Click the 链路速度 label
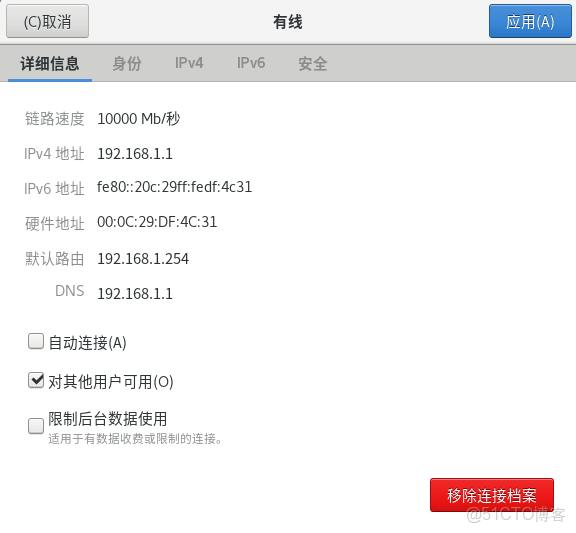This screenshot has width=576, height=533. pos(55,119)
